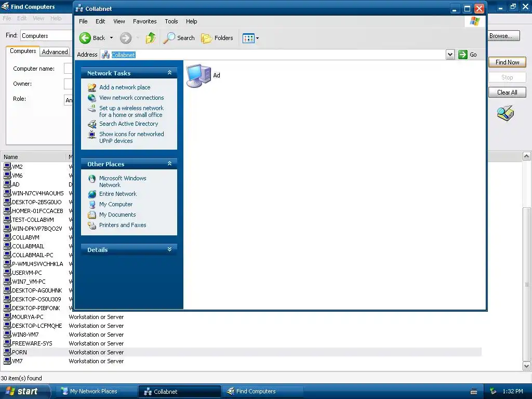
Task: Click the MOURYA-PC computer icon
Action: 7,316
